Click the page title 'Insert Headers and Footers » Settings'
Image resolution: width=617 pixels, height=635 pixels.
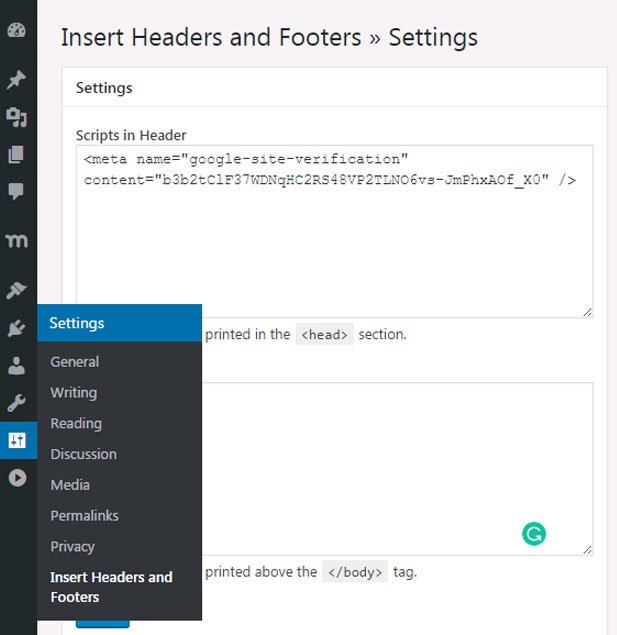tap(269, 38)
